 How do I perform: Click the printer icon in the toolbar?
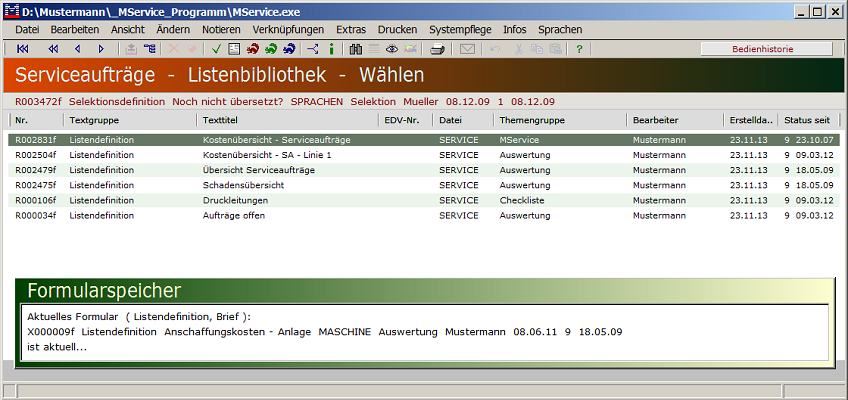(x=437, y=49)
